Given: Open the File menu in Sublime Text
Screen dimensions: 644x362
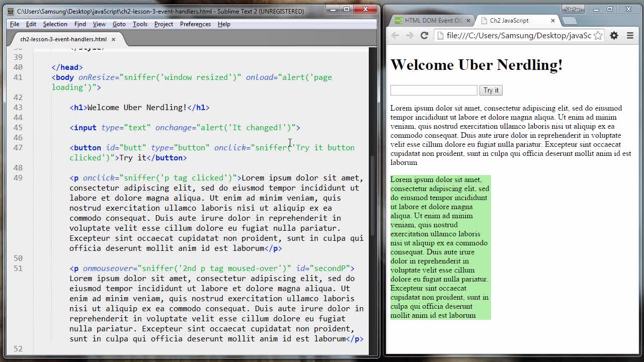Looking at the screenshot, I should point(15,24).
